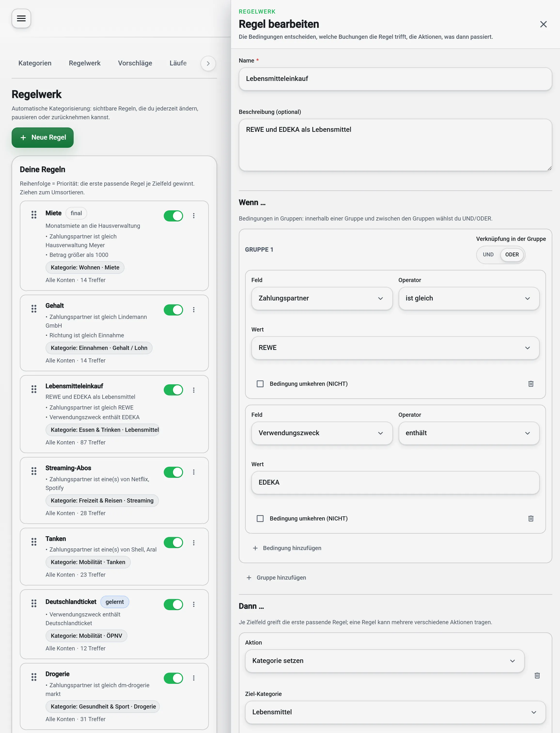The width and height of the screenshot is (560, 733).
Task: Close the Regel bearbeiten panel
Action: [x=543, y=24]
